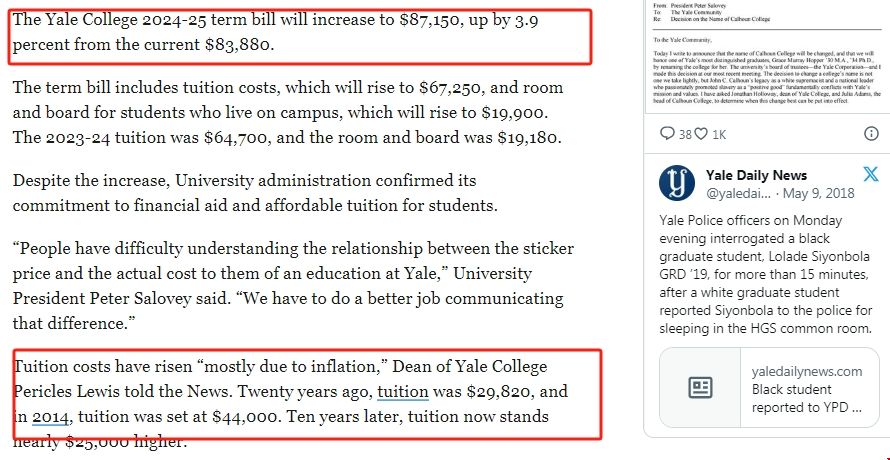Open the underlined "2014" link
Screen dimensions: 890x460
point(51,416)
